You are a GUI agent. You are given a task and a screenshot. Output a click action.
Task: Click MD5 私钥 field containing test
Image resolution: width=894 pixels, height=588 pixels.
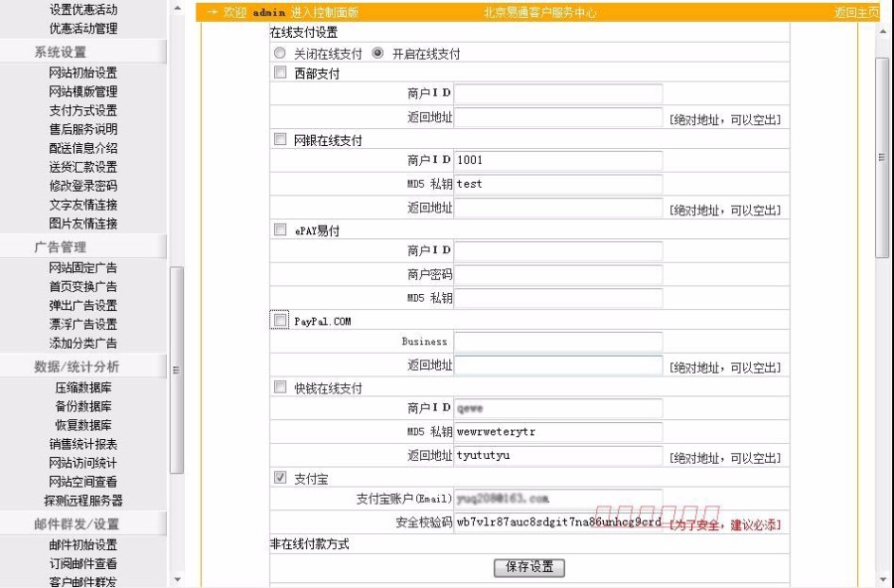click(x=558, y=184)
